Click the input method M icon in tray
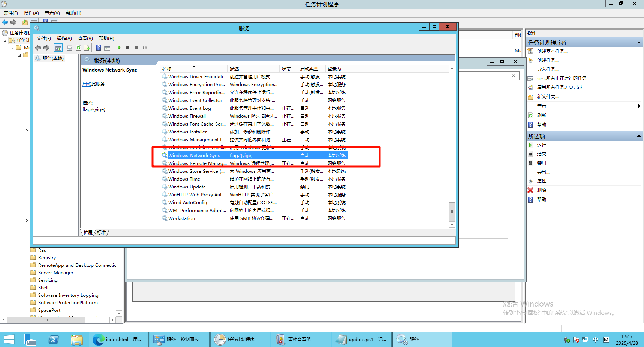 pyautogui.click(x=606, y=340)
